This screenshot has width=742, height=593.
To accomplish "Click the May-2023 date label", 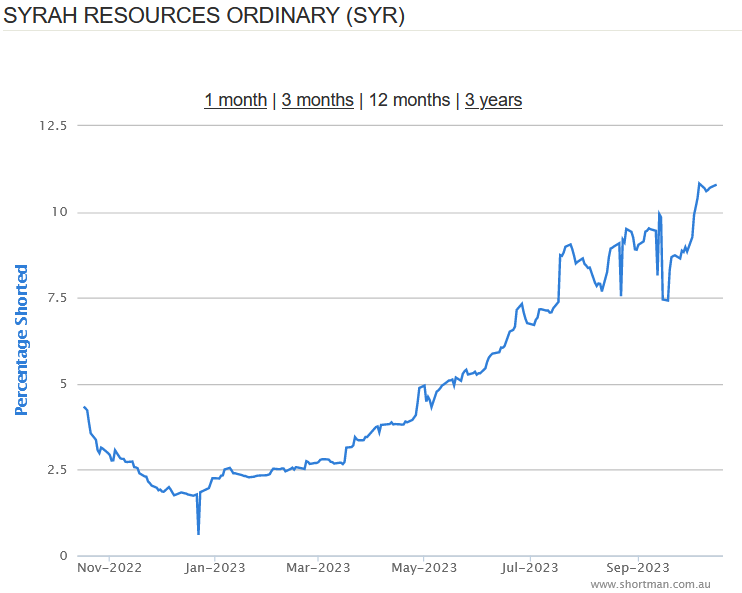I will click(424, 567).
